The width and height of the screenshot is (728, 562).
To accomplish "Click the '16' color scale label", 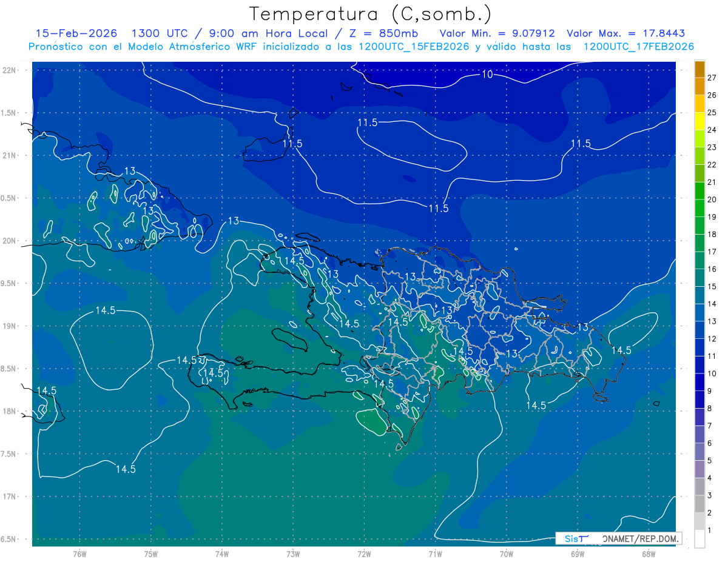I will click(712, 269).
